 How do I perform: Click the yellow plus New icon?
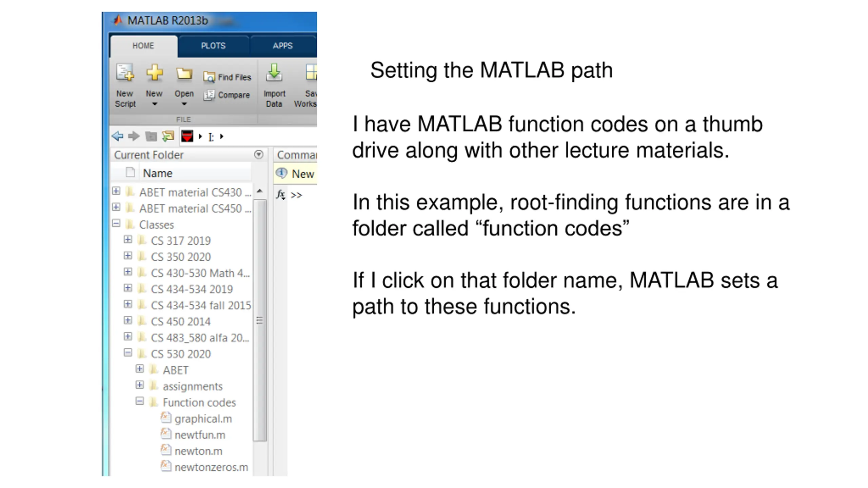click(x=154, y=73)
